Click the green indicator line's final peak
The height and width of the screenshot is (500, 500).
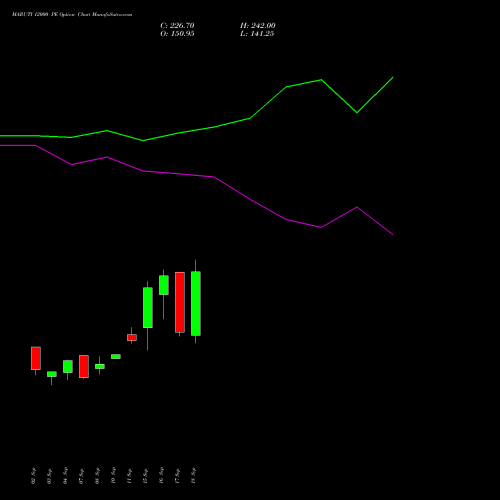(x=393, y=77)
